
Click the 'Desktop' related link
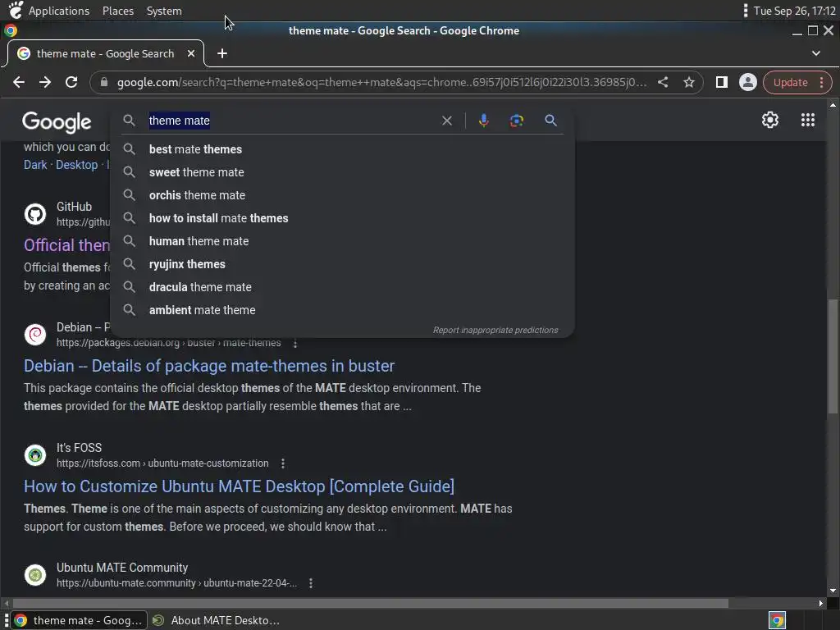pos(76,165)
